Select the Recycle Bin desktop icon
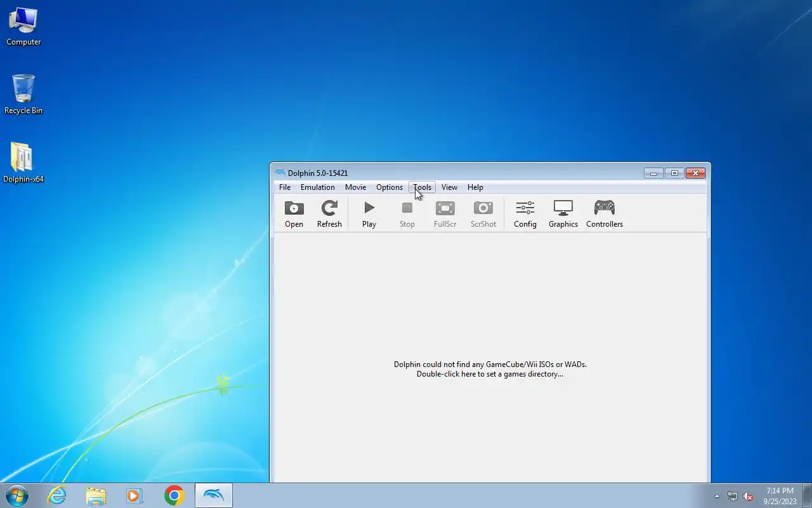This screenshot has width=812, height=508. click(x=23, y=95)
